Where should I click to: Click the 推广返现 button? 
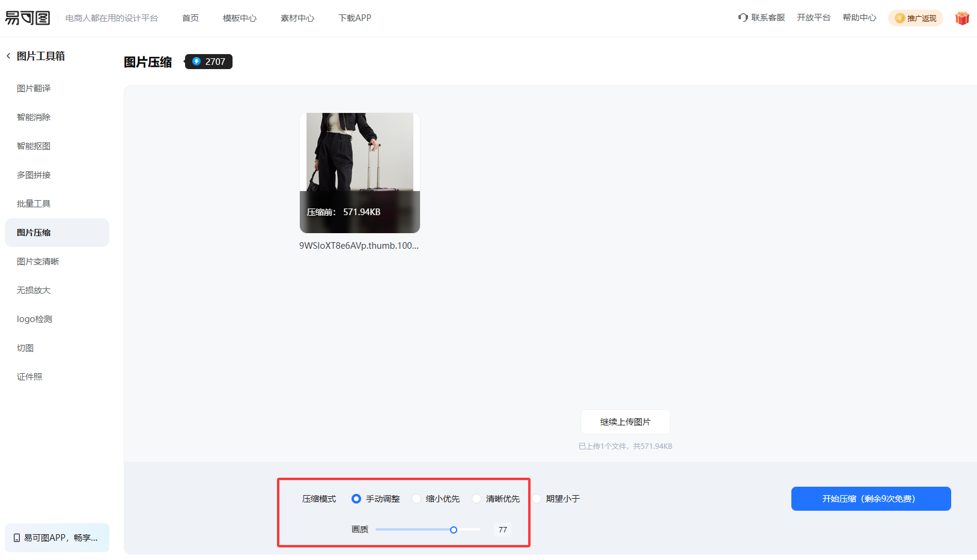[916, 18]
